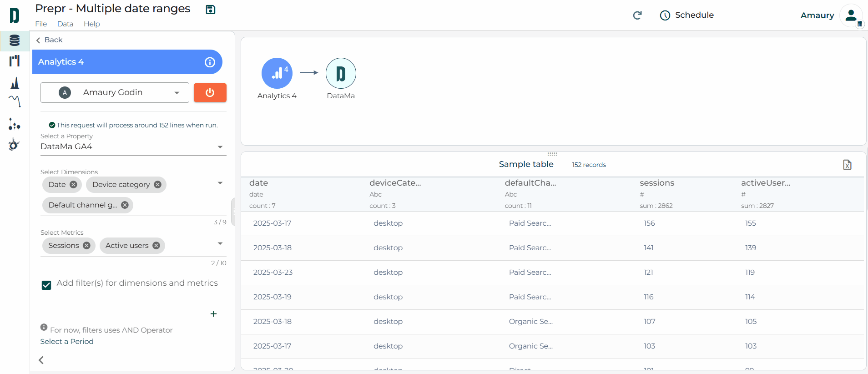Select the active users cell 139
This screenshot has width=868, height=374.
[751, 248]
